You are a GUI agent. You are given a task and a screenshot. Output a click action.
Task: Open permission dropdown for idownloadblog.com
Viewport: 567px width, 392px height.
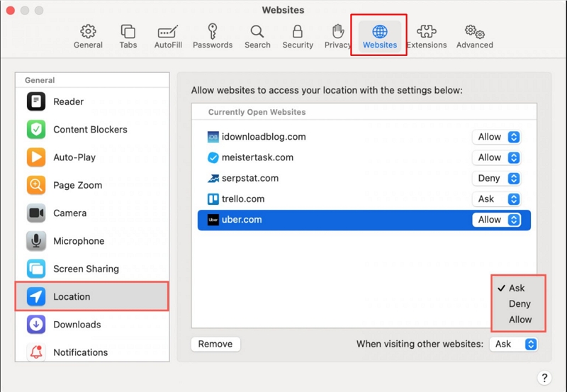pyautogui.click(x=497, y=137)
